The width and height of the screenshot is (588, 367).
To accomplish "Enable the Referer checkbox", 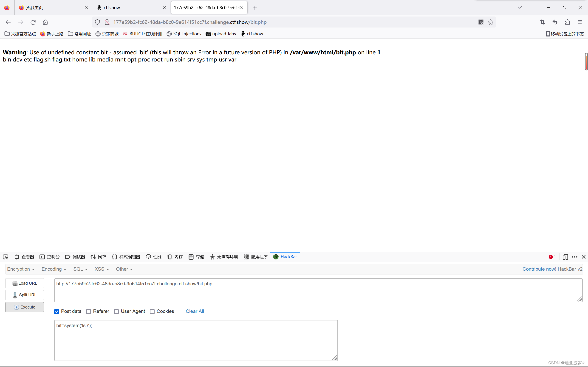I will (x=88, y=311).
